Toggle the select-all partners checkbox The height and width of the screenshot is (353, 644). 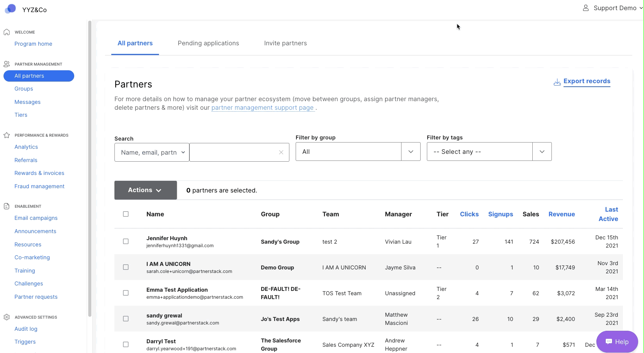tap(126, 214)
